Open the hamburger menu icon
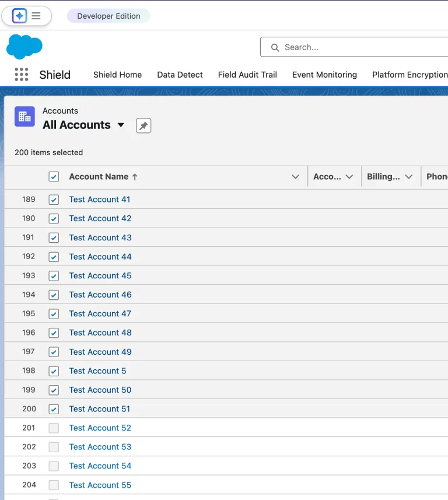The width and height of the screenshot is (448, 500). tap(36, 16)
